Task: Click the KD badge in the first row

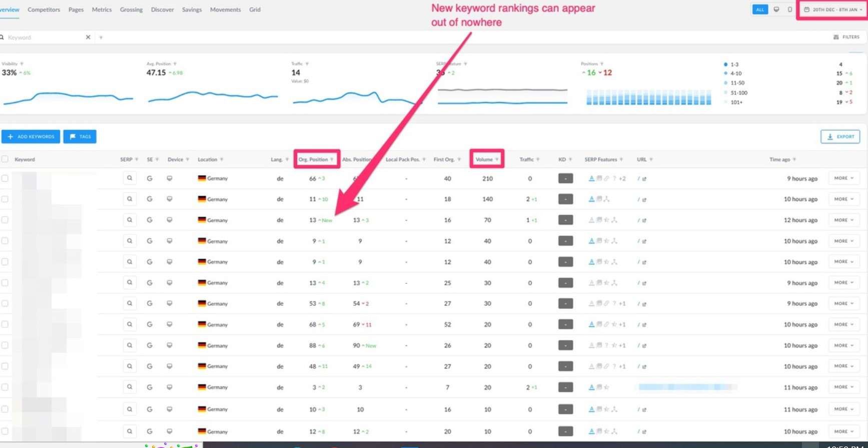Action: tap(565, 179)
